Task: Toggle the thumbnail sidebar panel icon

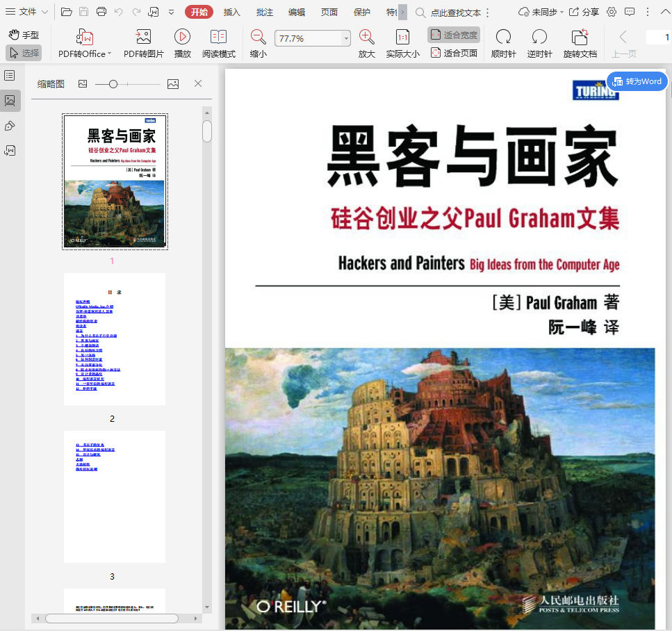Action: (10, 100)
